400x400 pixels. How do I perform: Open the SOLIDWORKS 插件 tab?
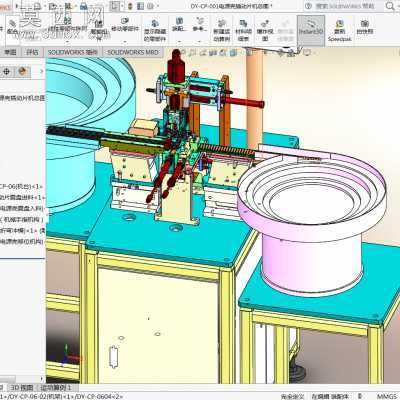pyautogui.click(x=73, y=52)
